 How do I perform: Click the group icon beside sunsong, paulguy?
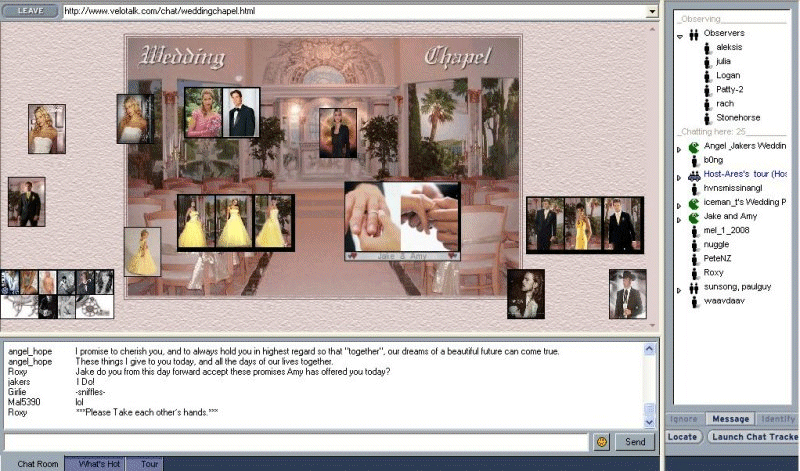click(693, 286)
